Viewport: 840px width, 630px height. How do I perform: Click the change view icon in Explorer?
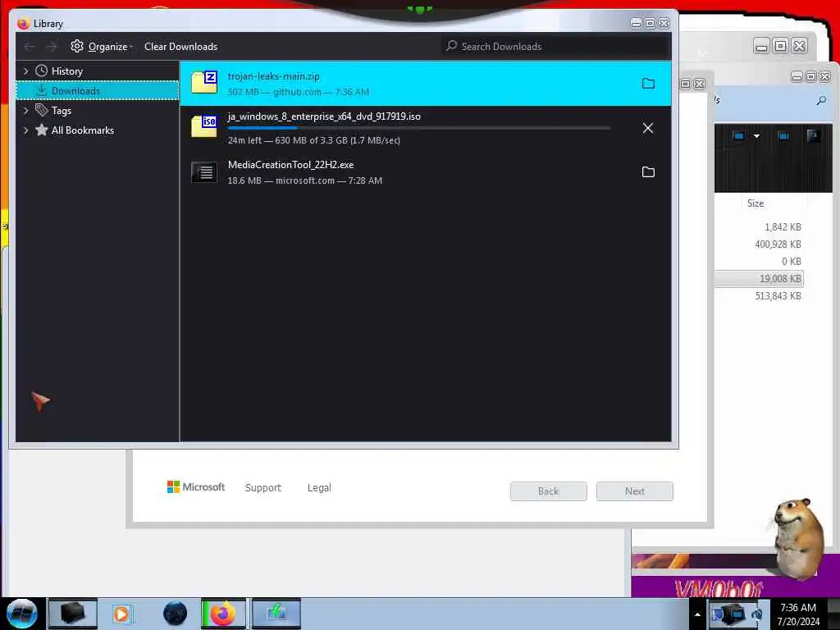[739, 136]
